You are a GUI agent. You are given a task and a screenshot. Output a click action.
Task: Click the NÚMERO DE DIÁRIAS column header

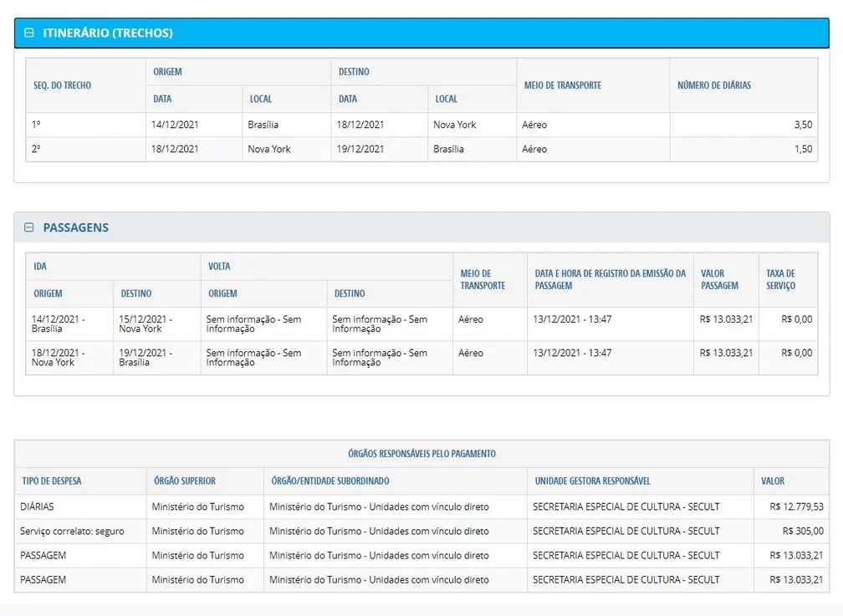pyautogui.click(x=713, y=85)
